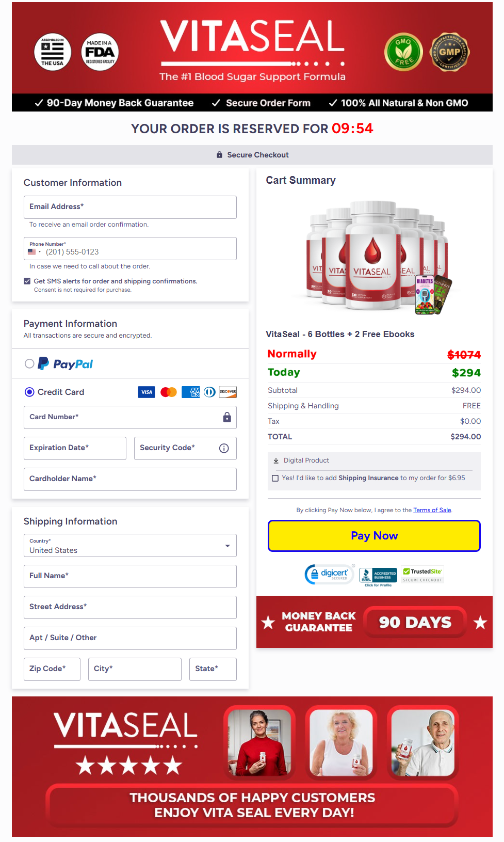Click the Discover card icon
This screenshot has height=842, width=504.
227,392
